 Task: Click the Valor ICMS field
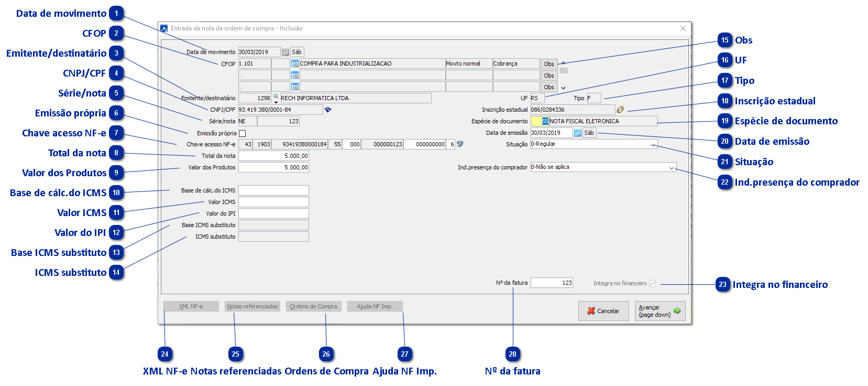pyautogui.click(x=273, y=202)
